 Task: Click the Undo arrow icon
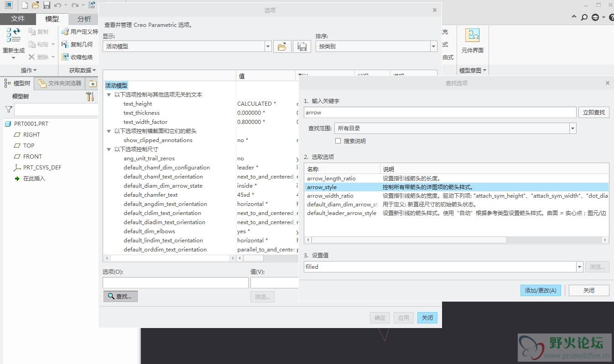[57, 5]
